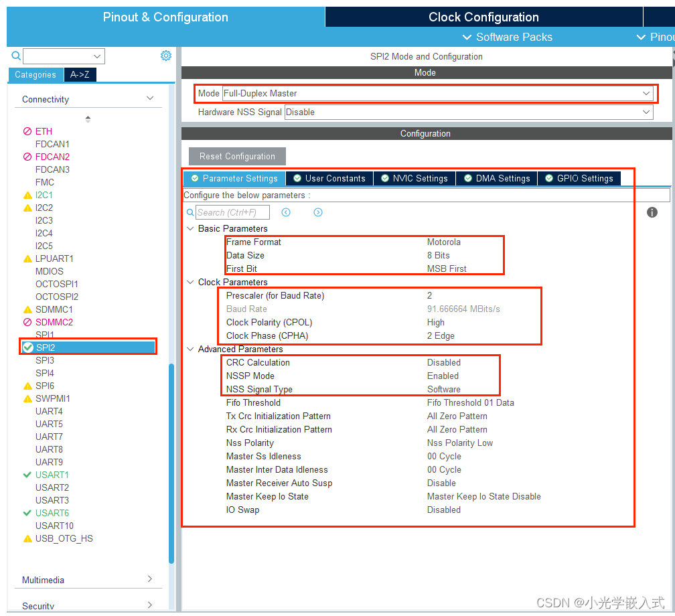The width and height of the screenshot is (675, 616).
Task: Click the IO Swap value Disabled
Action: [444, 510]
